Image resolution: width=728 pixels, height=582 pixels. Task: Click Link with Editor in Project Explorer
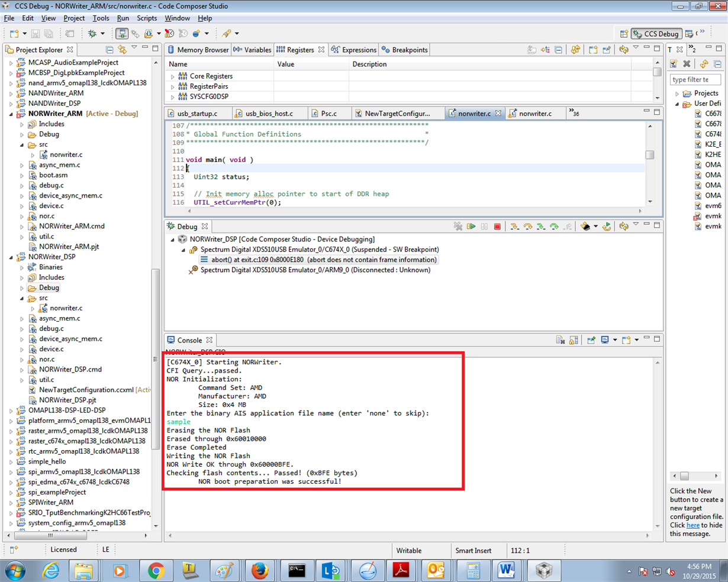click(x=122, y=50)
